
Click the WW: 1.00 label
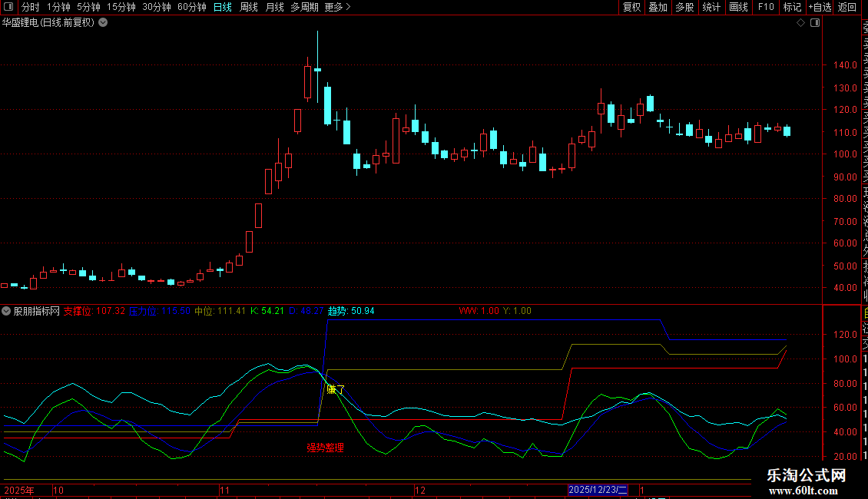[x=479, y=311]
